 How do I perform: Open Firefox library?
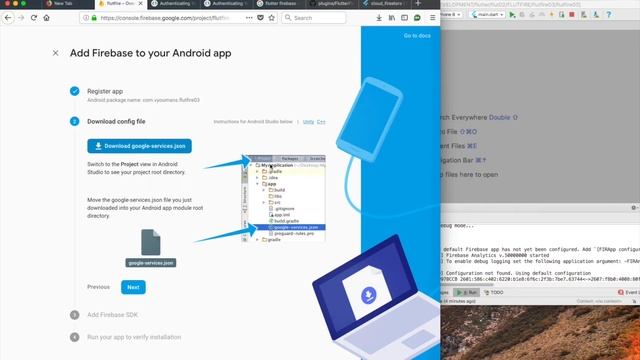(392, 18)
